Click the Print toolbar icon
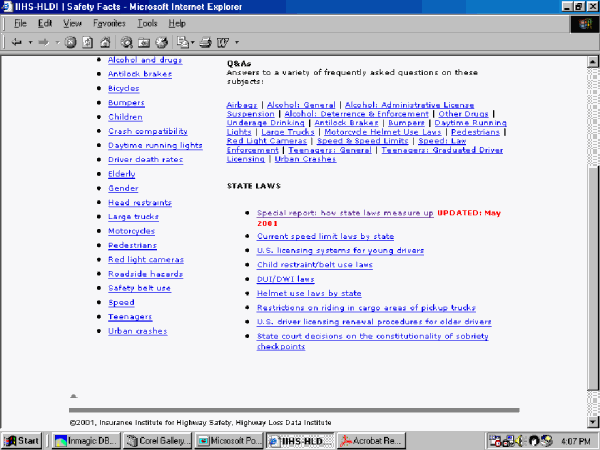Screen dimensions: 600x450 (205, 42)
